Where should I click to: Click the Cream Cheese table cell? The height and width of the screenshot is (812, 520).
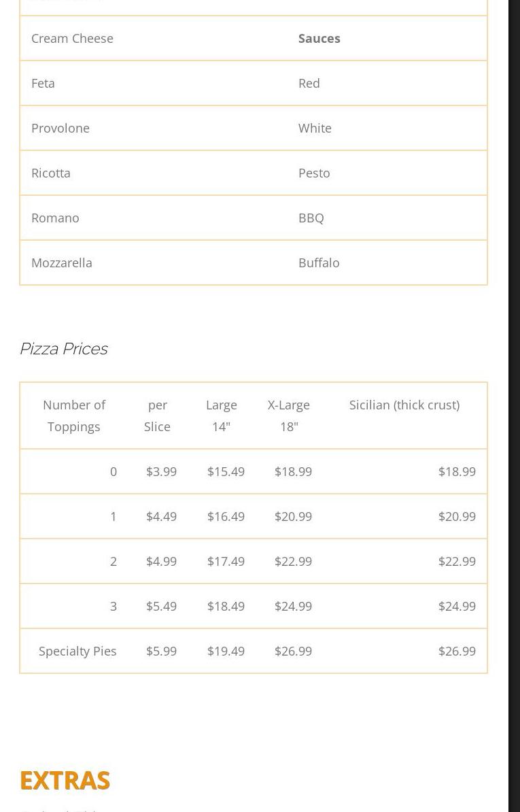[72, 38]
